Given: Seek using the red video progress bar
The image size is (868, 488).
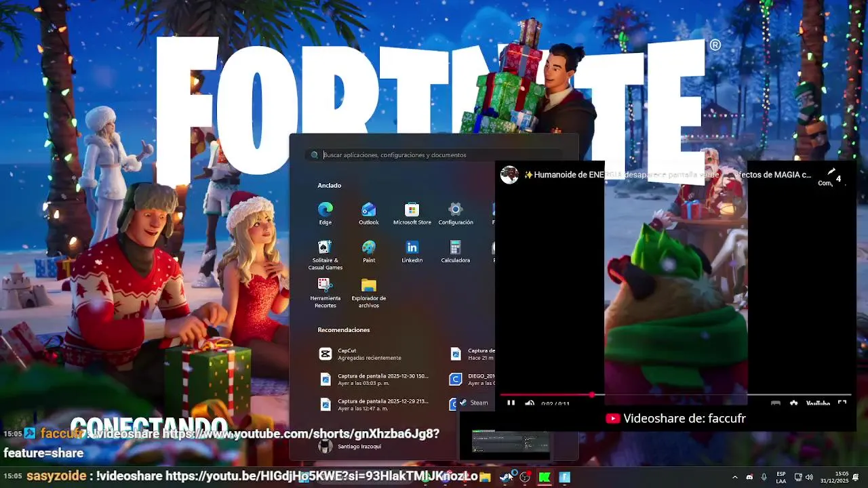Looking at the screenshot, I should click(675, 394).
